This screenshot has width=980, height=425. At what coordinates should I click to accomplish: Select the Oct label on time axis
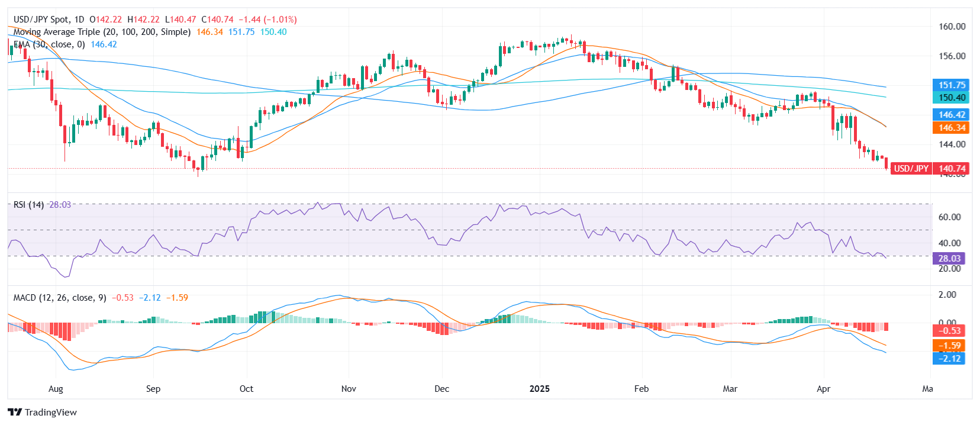coord(246,389)
